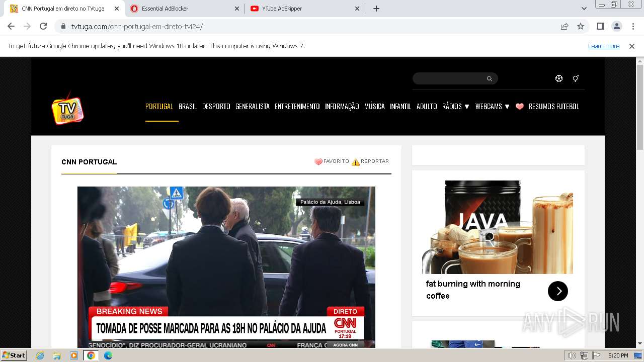The width and height of the screenshot is (644, 362).
Task: Switch to the YTube AdSkipper tab
Action: pyautogui.click(x=305, y=9)
